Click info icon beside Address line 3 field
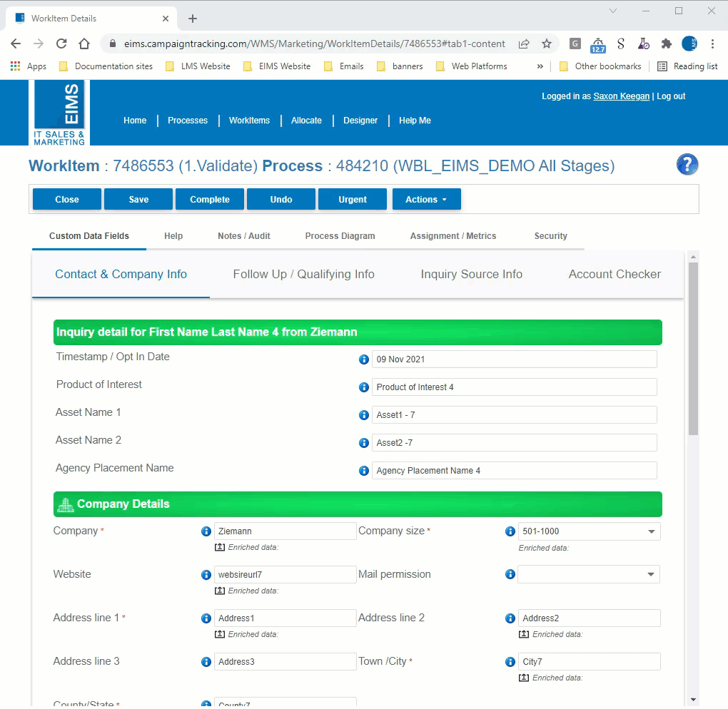Image resolution: width=728 pixels, height=709 pixels. coord(206,662)
